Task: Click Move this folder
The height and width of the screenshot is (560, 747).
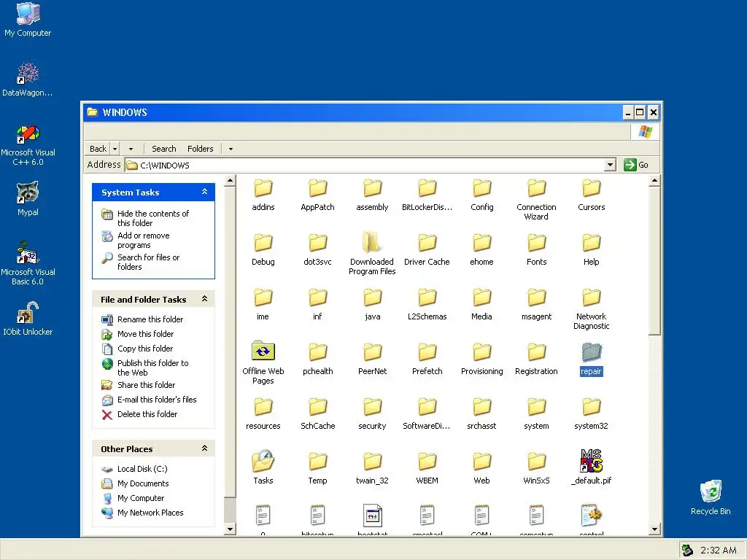Action: click(x=145, y=334)
